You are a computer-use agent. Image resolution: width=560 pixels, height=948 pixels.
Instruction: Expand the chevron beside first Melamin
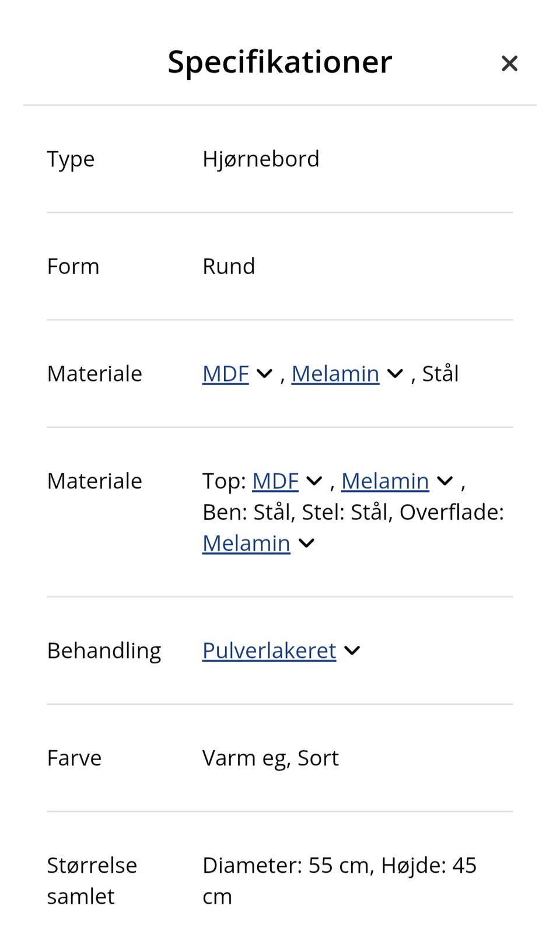tap(394, 373)
